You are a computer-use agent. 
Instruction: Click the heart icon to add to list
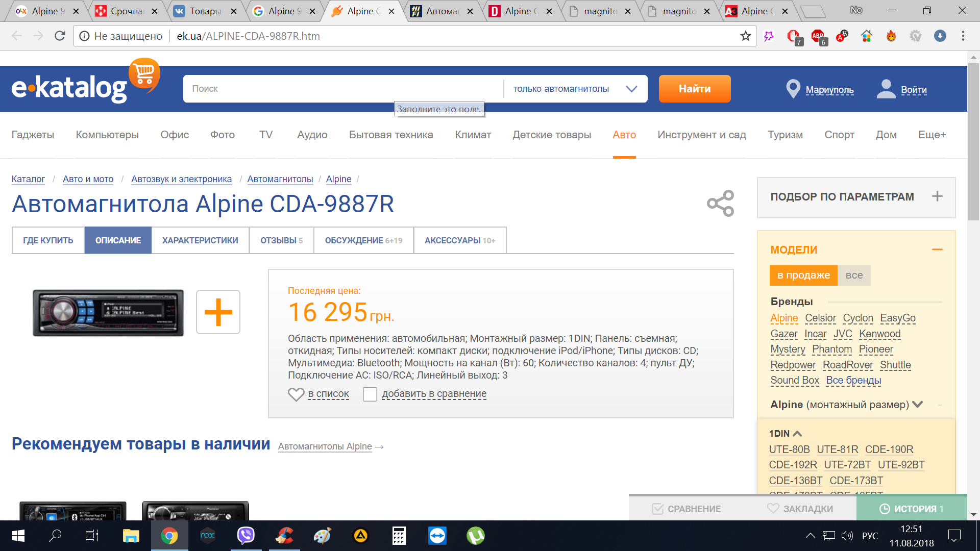point(296,394)
